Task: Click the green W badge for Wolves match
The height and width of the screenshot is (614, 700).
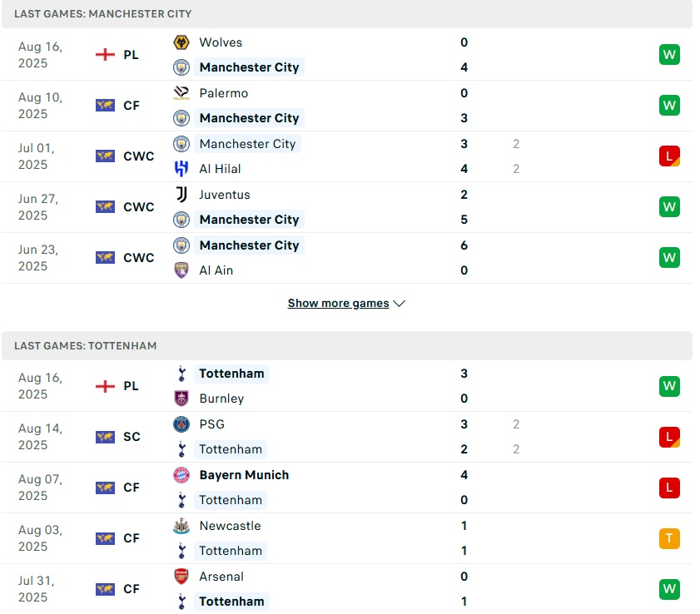Action: coord(669,55)
